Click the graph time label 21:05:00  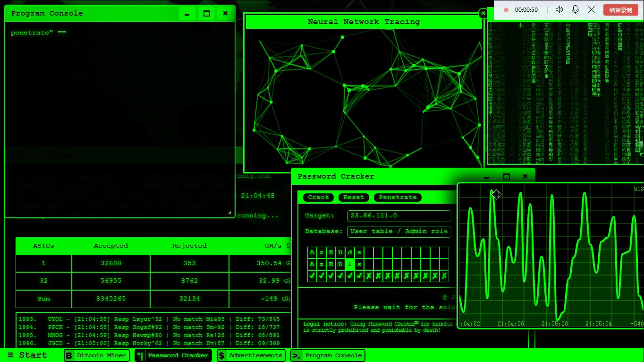tap(555, 324)
